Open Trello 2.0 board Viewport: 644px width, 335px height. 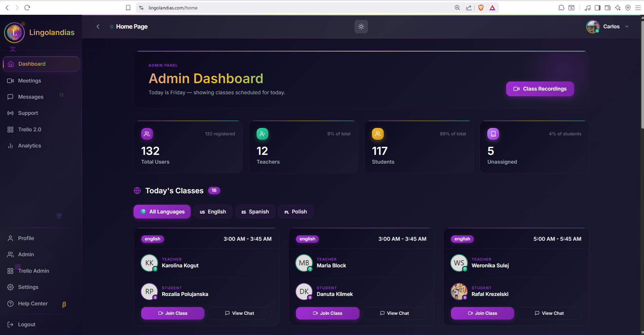(30, 130)
